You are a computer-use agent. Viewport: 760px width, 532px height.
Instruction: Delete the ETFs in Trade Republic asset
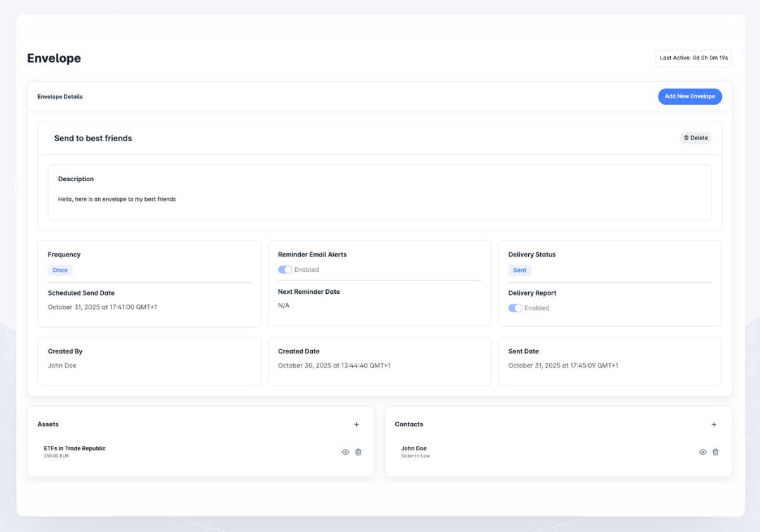pyautogui.click(x=358, y=452)
